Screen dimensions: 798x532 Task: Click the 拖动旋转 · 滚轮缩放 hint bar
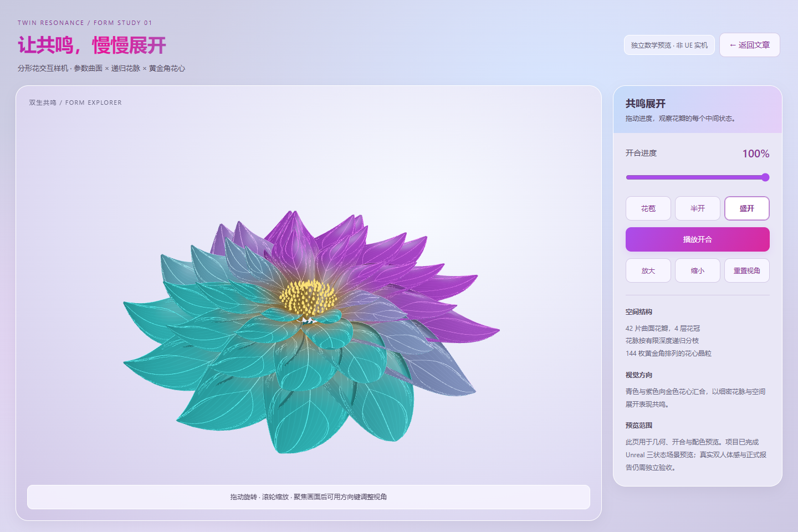309,497
